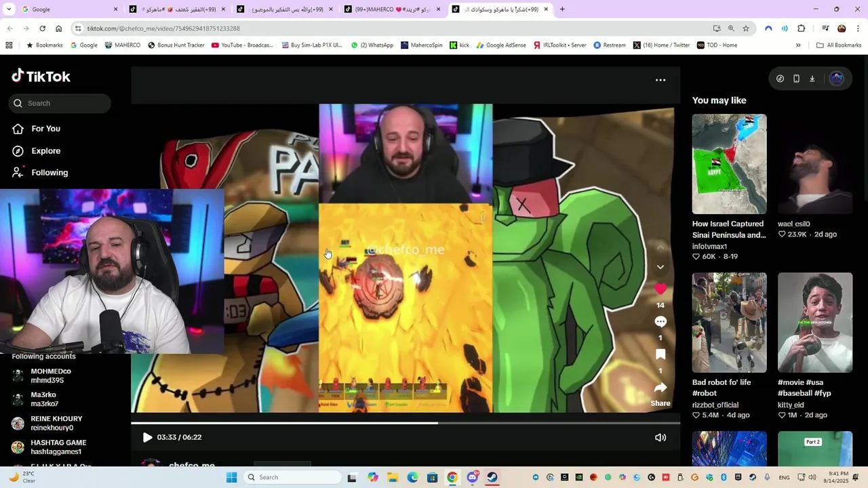Go to the browser home page
This screenshot has height=488, width=868.
tap(58, 28)
